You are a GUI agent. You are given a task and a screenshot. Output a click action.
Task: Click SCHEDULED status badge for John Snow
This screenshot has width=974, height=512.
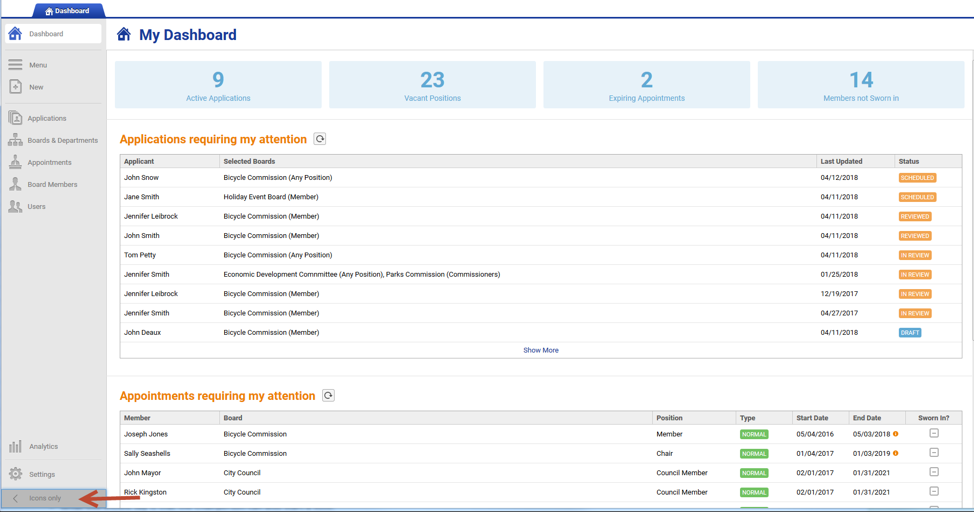coord(917,178)
